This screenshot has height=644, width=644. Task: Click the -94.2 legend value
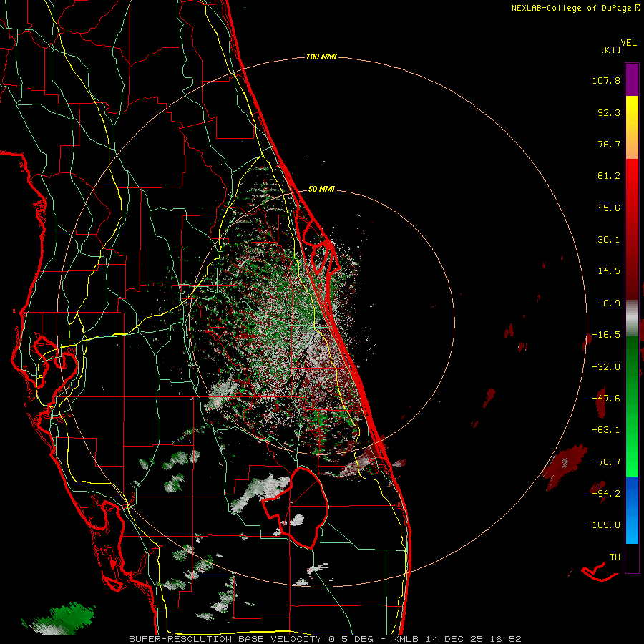pos(606,494)
